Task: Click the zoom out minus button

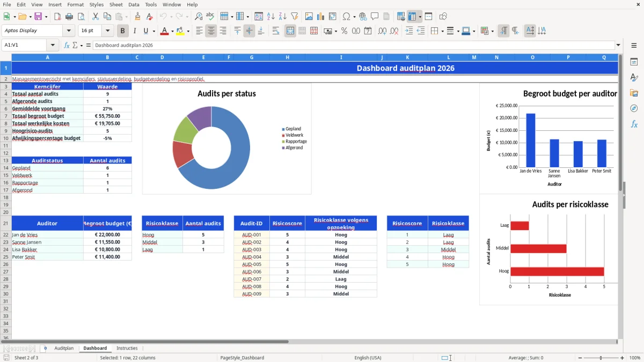Action: tap(580, 358)
